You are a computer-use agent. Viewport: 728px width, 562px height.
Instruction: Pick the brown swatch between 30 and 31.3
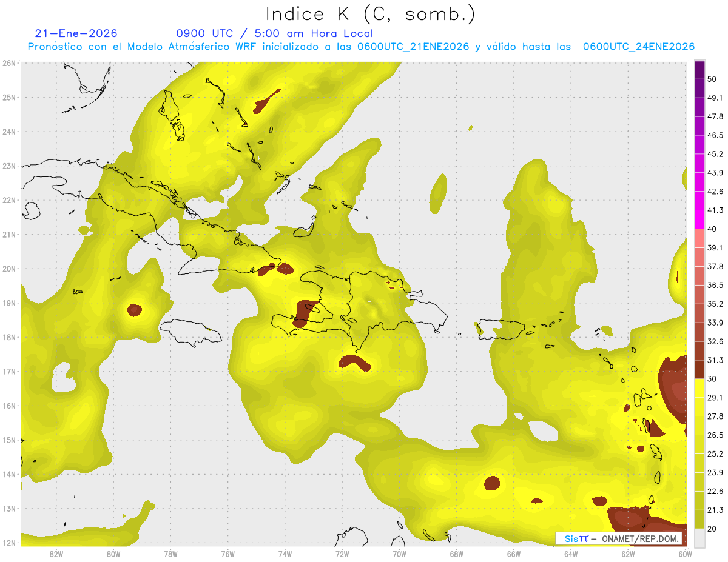[x=699, y=369]
